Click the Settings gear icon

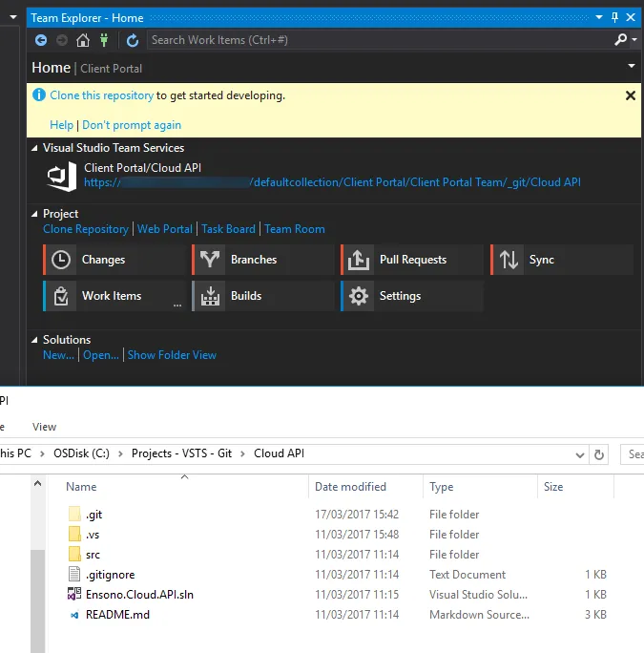pos(359,296)
